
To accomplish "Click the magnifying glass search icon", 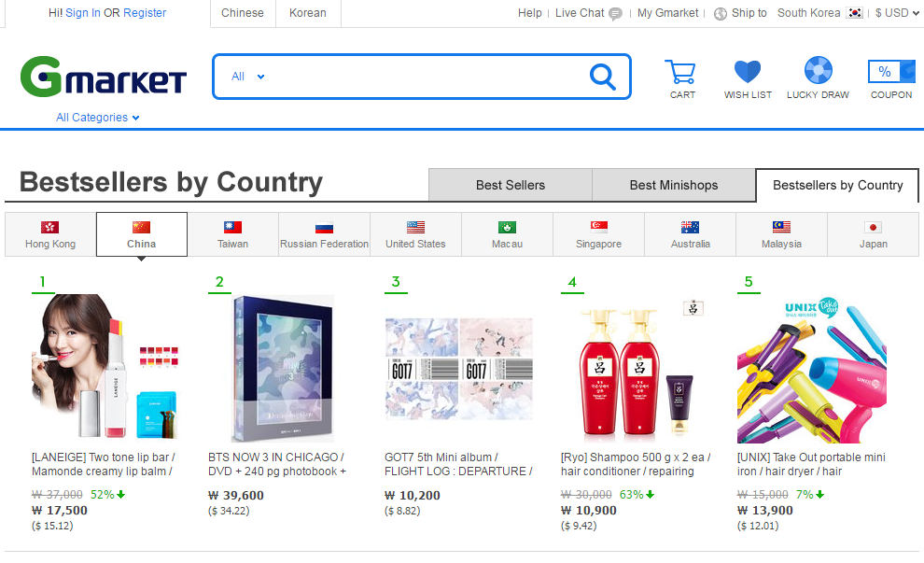I will 602,77.
